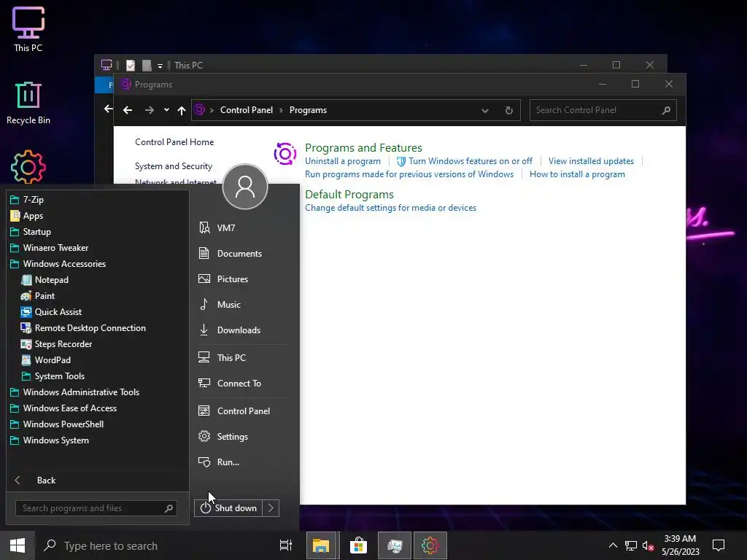The height and width of the screenshot is (560, 747).
Task: Open the gear shortcut on desktop
Action: (28, 167)
